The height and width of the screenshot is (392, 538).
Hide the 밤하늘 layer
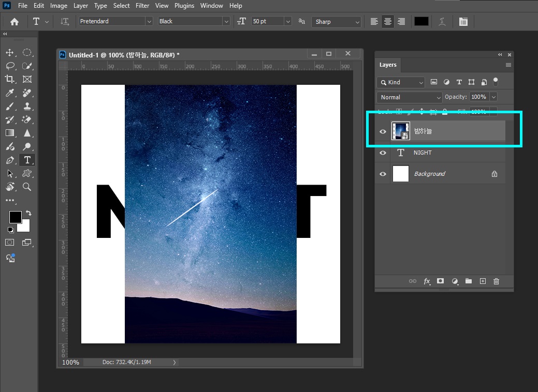click(x=383, y=131)
